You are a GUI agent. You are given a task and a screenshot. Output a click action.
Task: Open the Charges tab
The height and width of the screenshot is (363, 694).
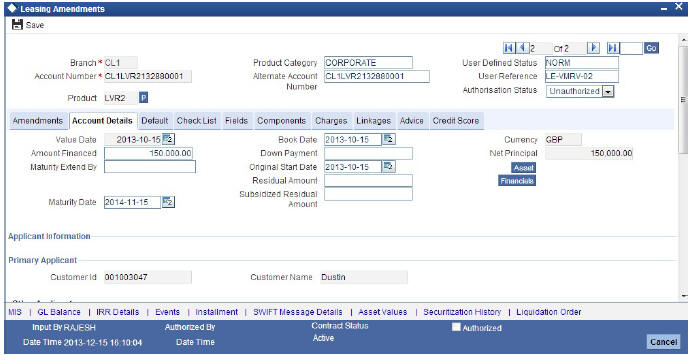[331, 121]
